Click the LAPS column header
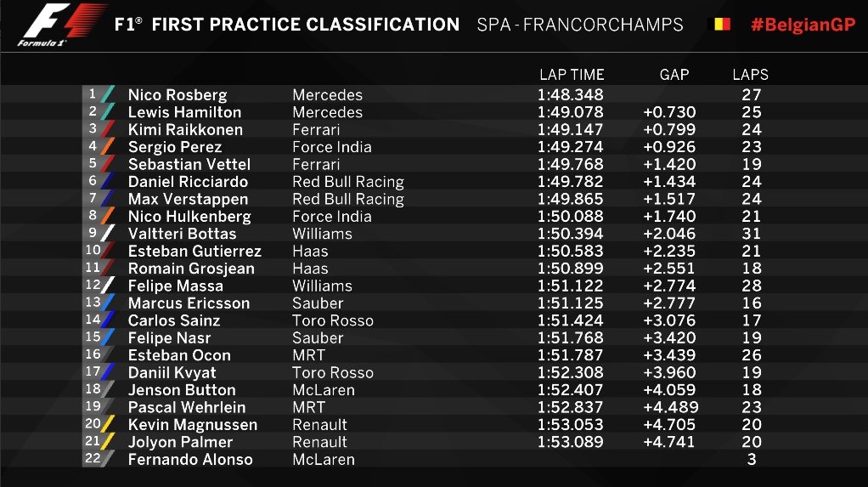Screen dimensions: 868x487 pyautogui.click(x=750, y=75)
